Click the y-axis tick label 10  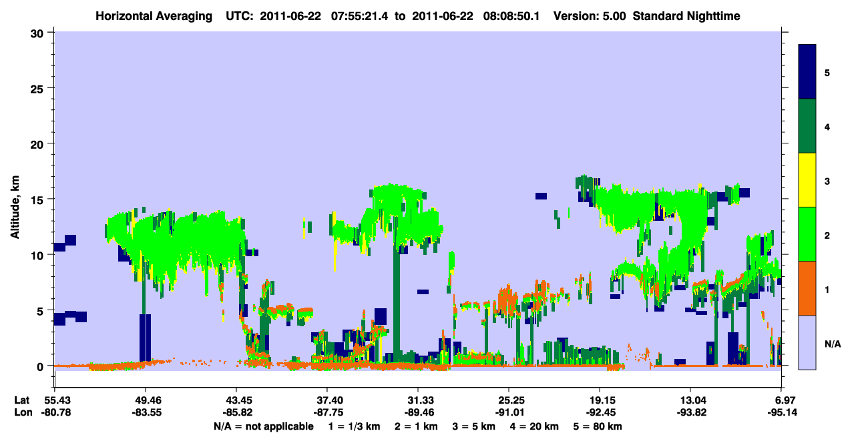[x=39, y=255]
